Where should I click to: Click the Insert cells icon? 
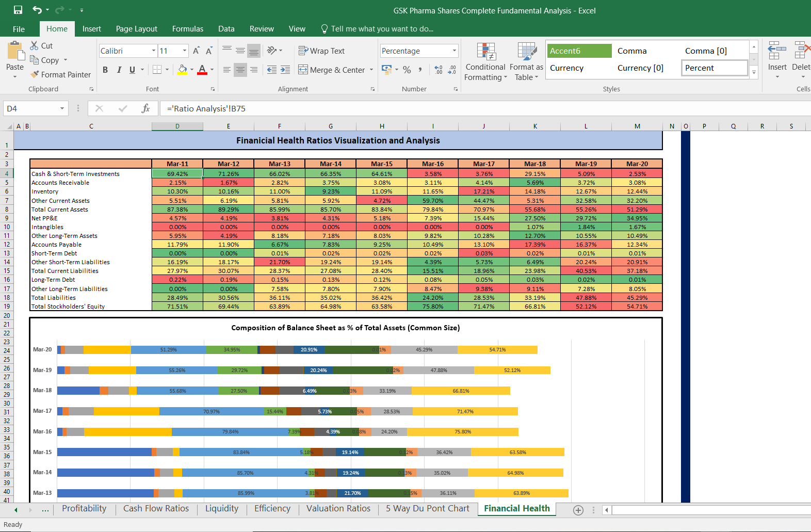(777, 51)
